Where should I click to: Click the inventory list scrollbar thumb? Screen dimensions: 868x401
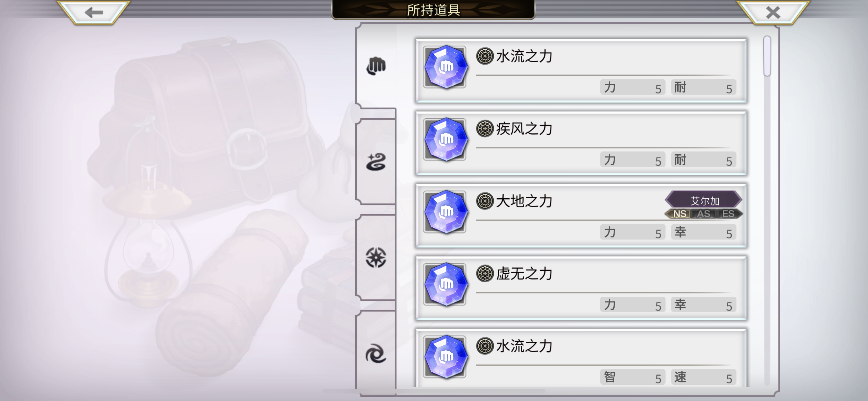point(767,56)
